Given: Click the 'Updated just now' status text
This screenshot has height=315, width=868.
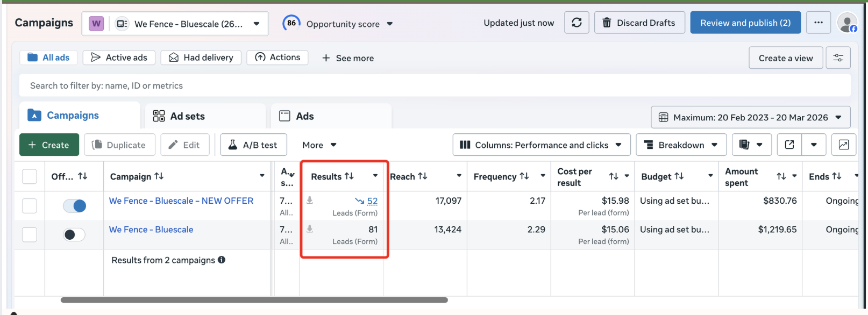Looking at the screenshot, I should pyautogui.click(x=518, y=23).
